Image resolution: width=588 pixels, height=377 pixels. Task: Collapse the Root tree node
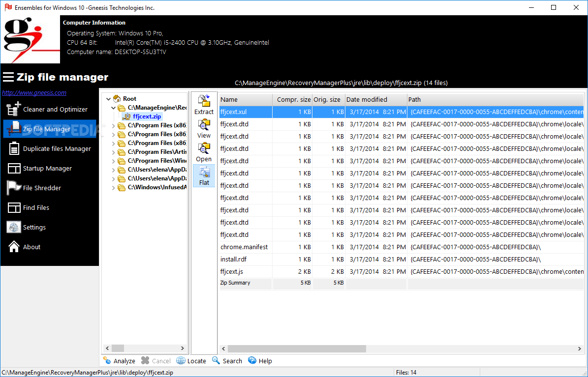[108, 99]
